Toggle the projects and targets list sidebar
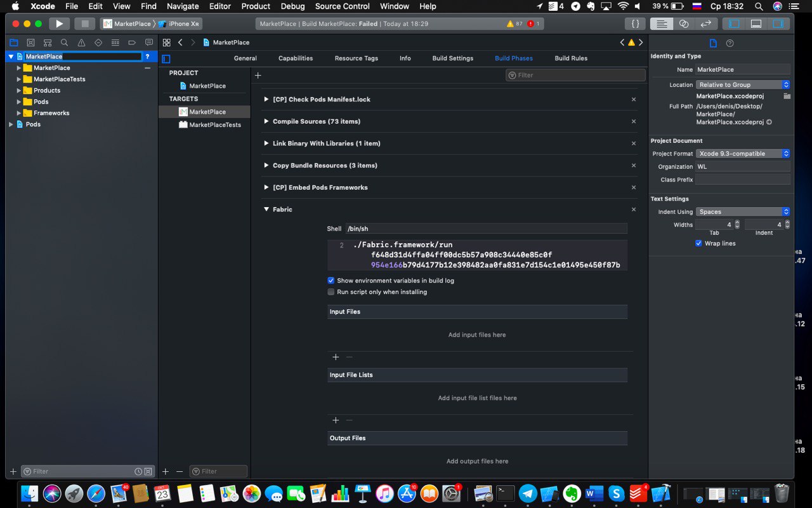Viewport: 812px width, 508px height. (x=166, y=59)
